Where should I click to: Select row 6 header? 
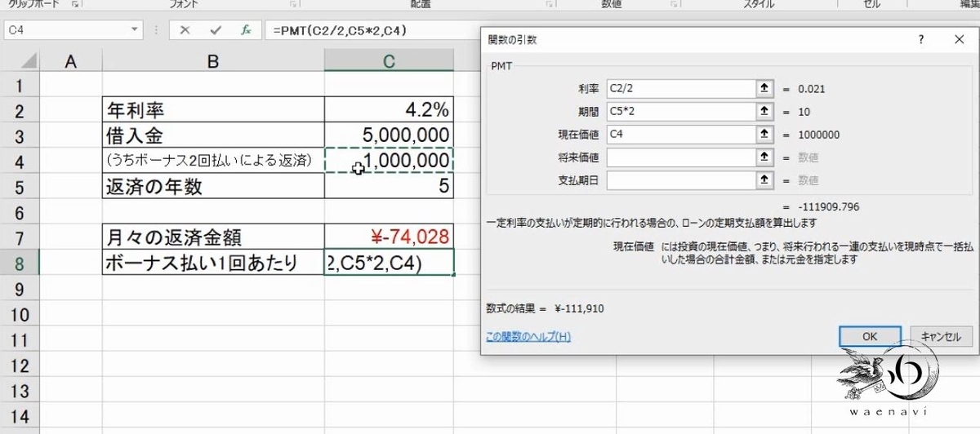click(20, 212)
